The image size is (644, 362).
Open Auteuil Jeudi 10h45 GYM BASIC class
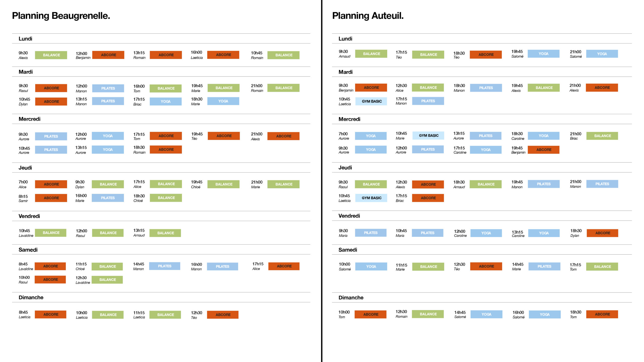(371, 198)
